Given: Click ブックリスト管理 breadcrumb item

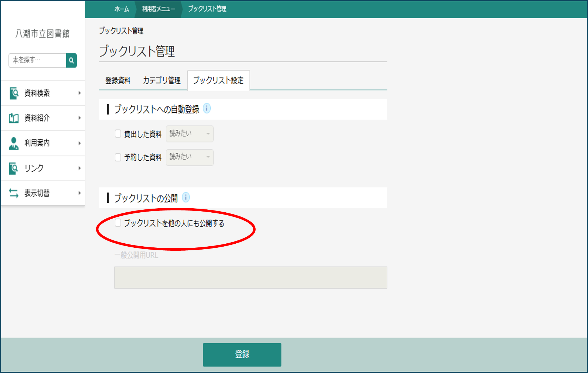Looking at the screenshot, I should [x=207, y=9].
